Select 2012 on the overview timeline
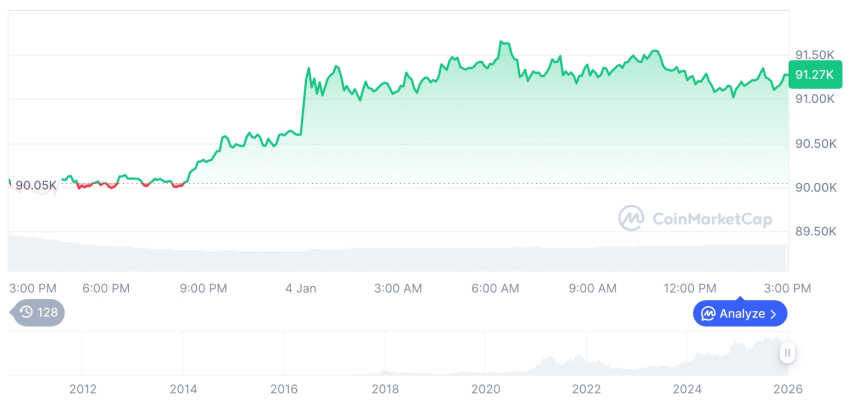 (x=82, y=388)
